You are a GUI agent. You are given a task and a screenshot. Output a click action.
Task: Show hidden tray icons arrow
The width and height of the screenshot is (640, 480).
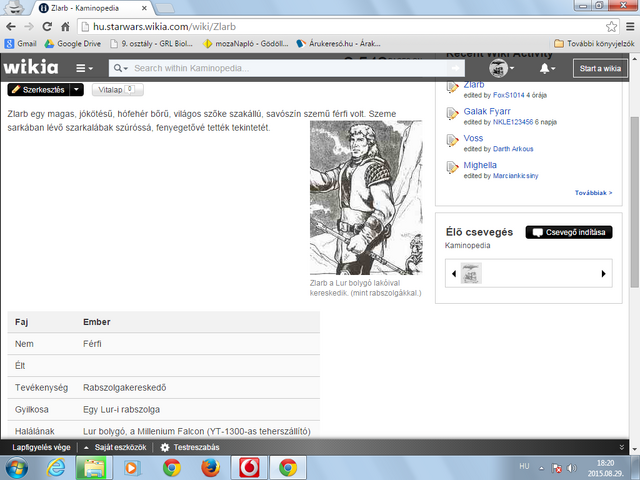point(541,468)
